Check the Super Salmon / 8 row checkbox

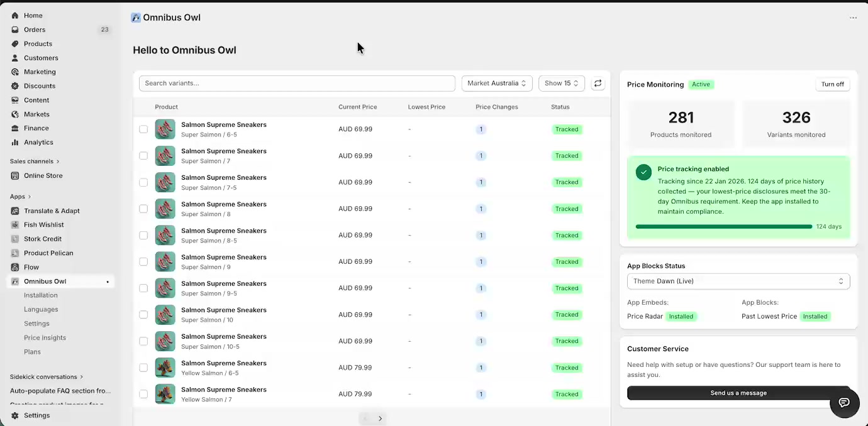coord(143,209)
